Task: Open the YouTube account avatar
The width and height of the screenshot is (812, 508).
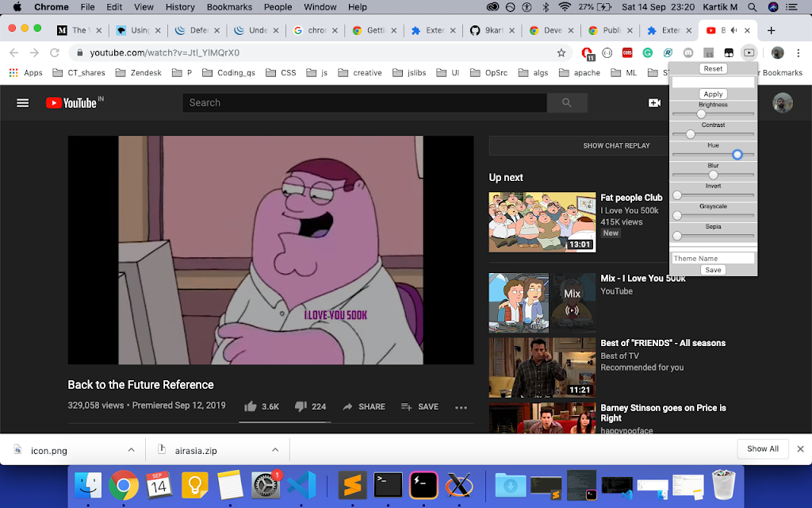Action: click(x=783, y=102)
